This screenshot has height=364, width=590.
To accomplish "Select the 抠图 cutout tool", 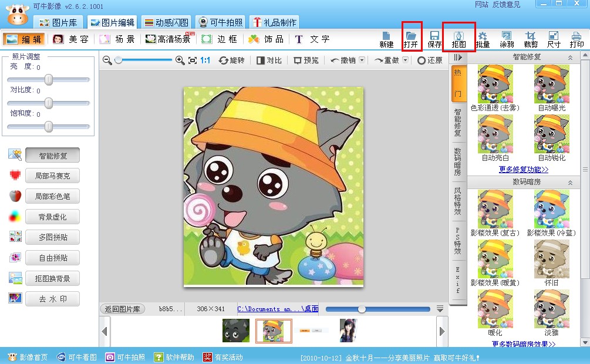I will 458,39.
